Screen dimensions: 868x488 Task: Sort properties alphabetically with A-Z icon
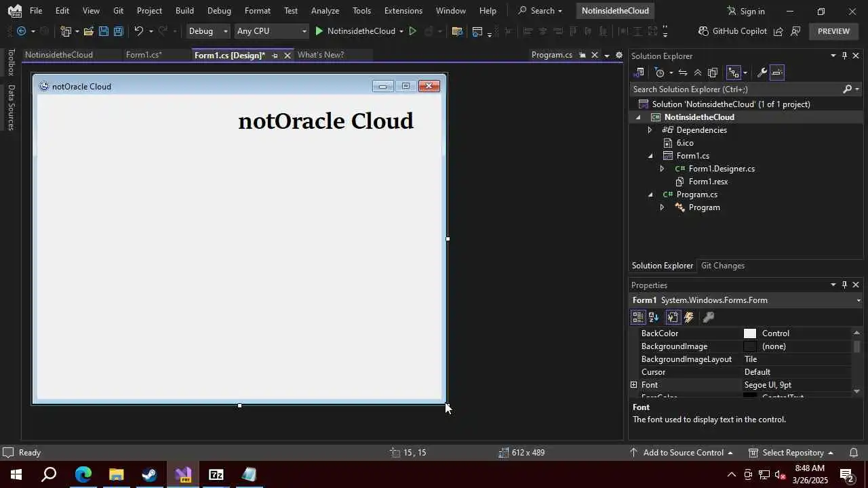(x=654, y=317)
